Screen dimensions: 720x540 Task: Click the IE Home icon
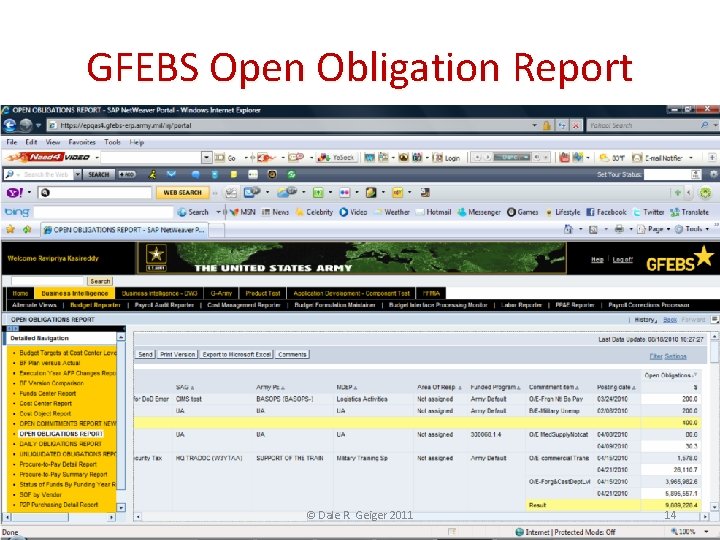pos(568,229)
